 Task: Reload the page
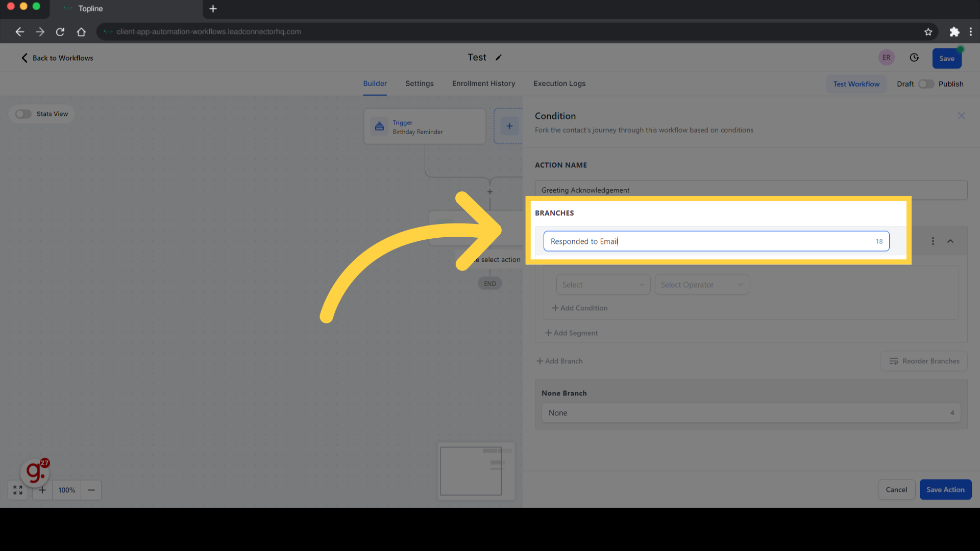(60, 32)
